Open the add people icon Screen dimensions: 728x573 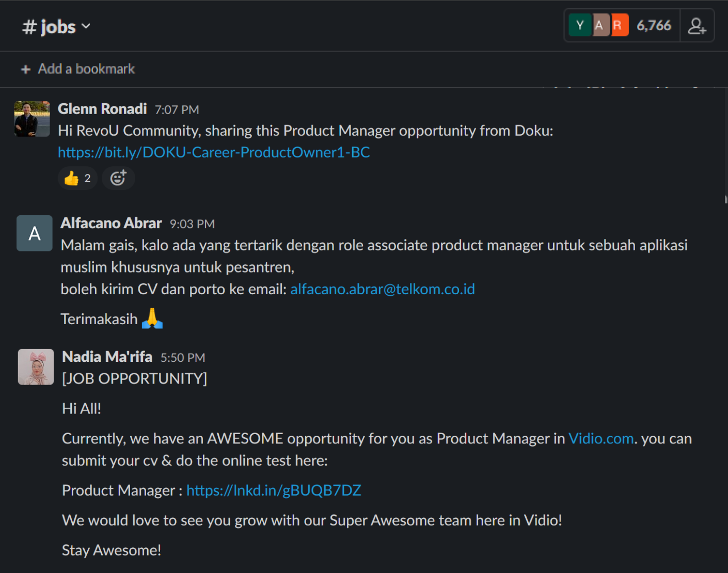click(x=697, y=26)
